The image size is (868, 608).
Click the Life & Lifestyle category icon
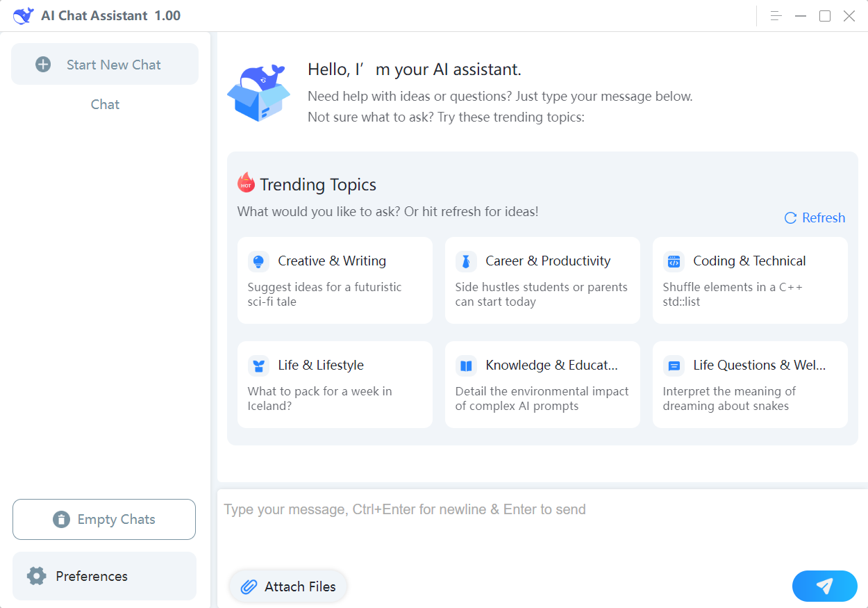click(x=258, y=365)
